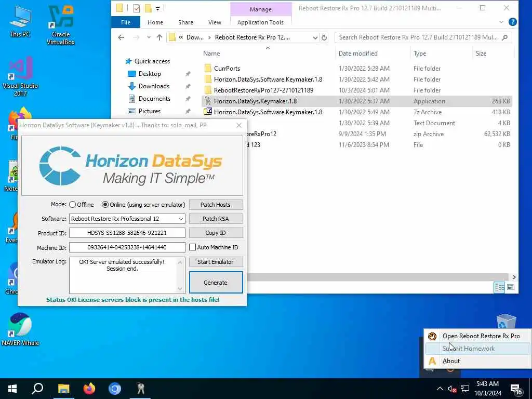Open the Software combo box in Keymaker

point(127,219)
